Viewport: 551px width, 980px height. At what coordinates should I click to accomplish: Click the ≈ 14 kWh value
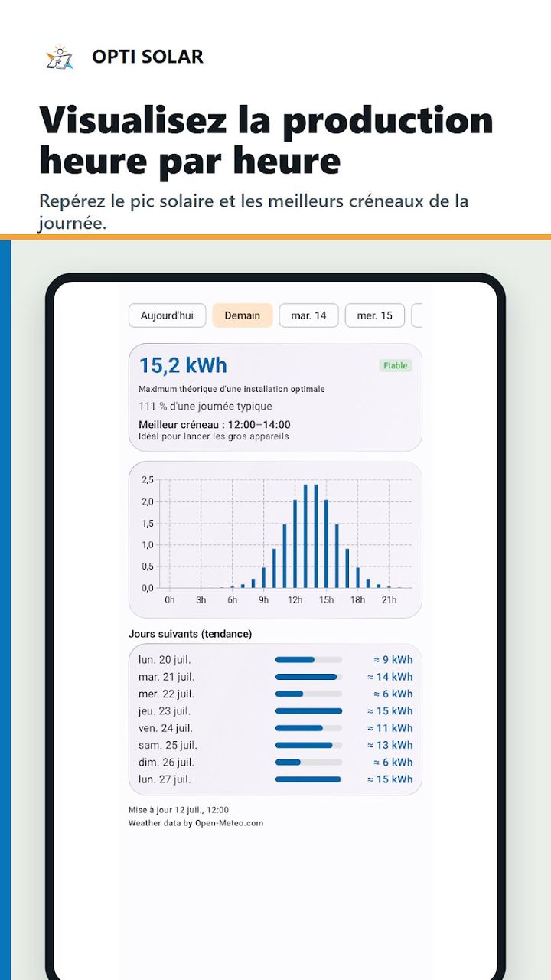(390, 677)
